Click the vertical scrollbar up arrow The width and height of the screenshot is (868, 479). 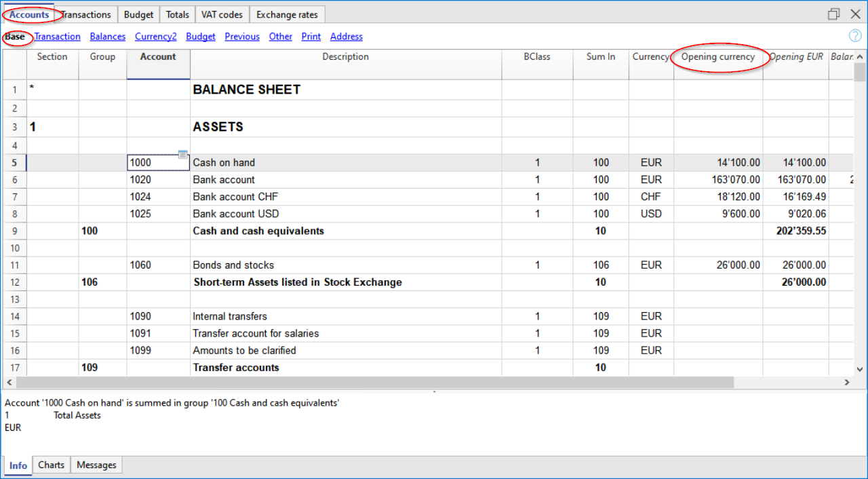(860, 57)
